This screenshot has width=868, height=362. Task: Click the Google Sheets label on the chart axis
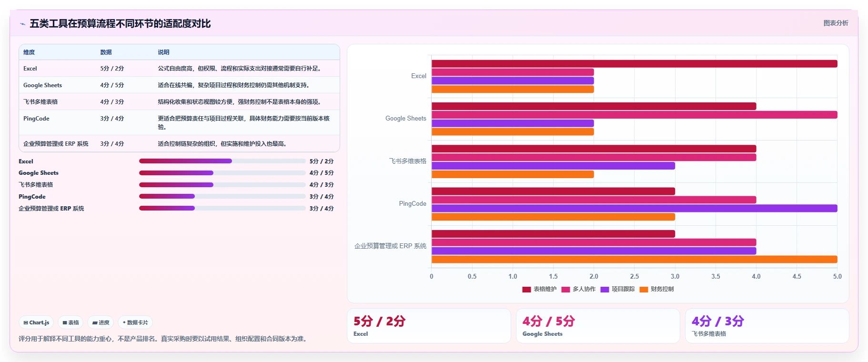pos(406,119)
